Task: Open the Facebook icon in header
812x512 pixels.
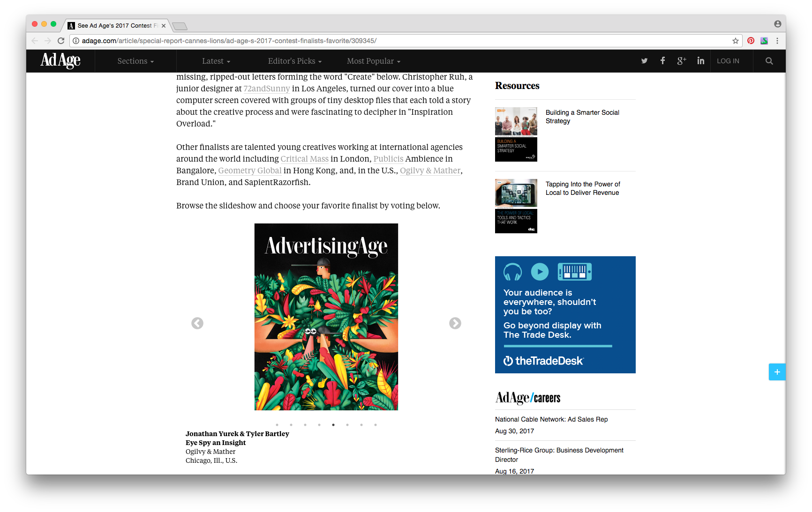Action: [x=662, y=60]
